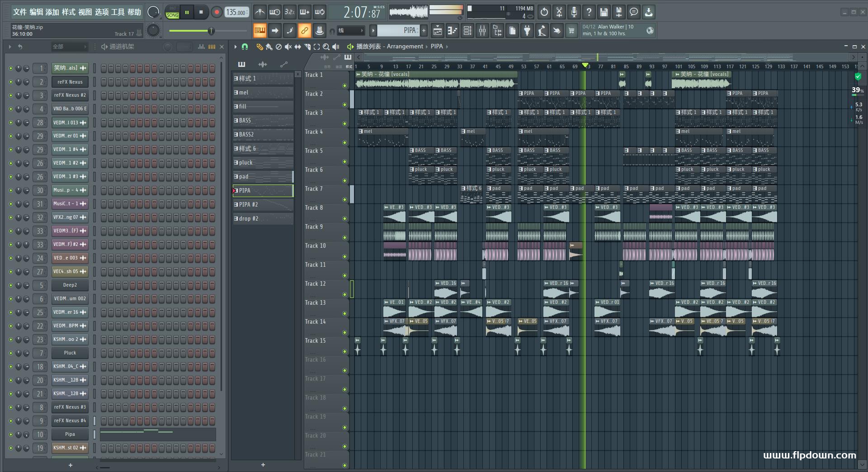Viewport: 868px width, 472px height.
Task: Select the playlist paint brush tool
Action: click(x=269, y=47)
